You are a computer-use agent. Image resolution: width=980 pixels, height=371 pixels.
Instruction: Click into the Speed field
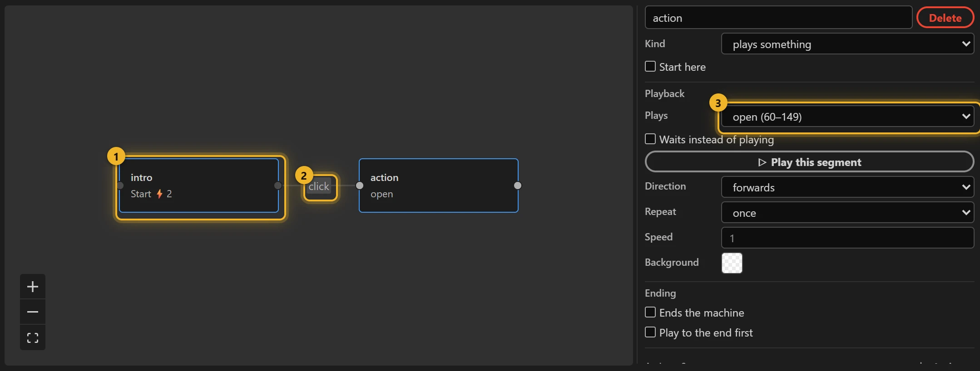click(x=847, y=238)
